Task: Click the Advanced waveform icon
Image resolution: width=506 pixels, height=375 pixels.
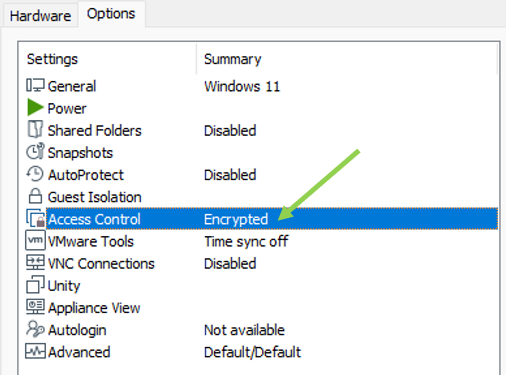Action: point(35,351)
